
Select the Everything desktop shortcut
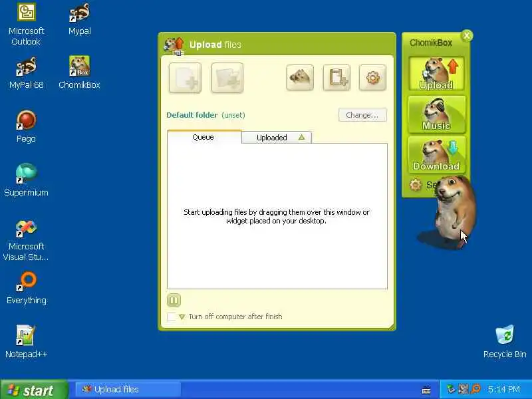coord(26,289)
